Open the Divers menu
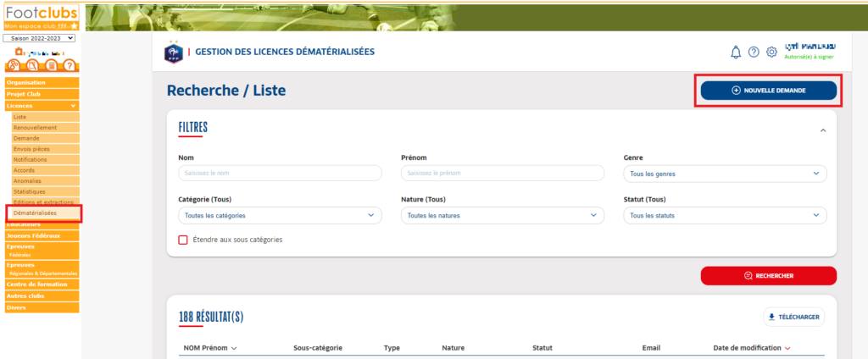The height and width of the screenshot is (359, 868). coord(42,307)
